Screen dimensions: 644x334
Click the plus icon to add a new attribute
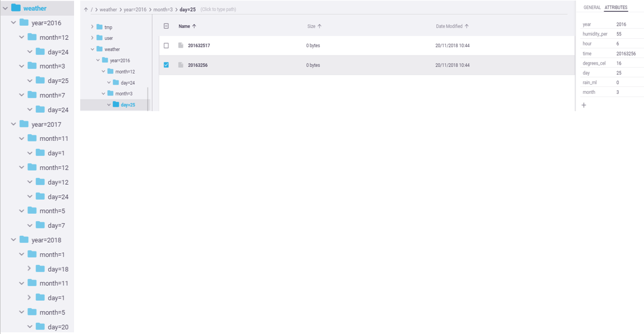coord(584,105)
